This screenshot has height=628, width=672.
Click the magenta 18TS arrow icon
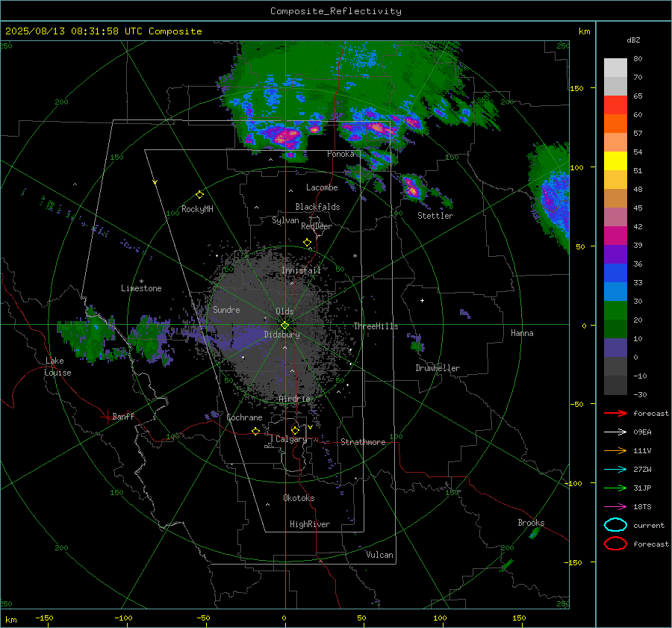click(x=615, y=507)
